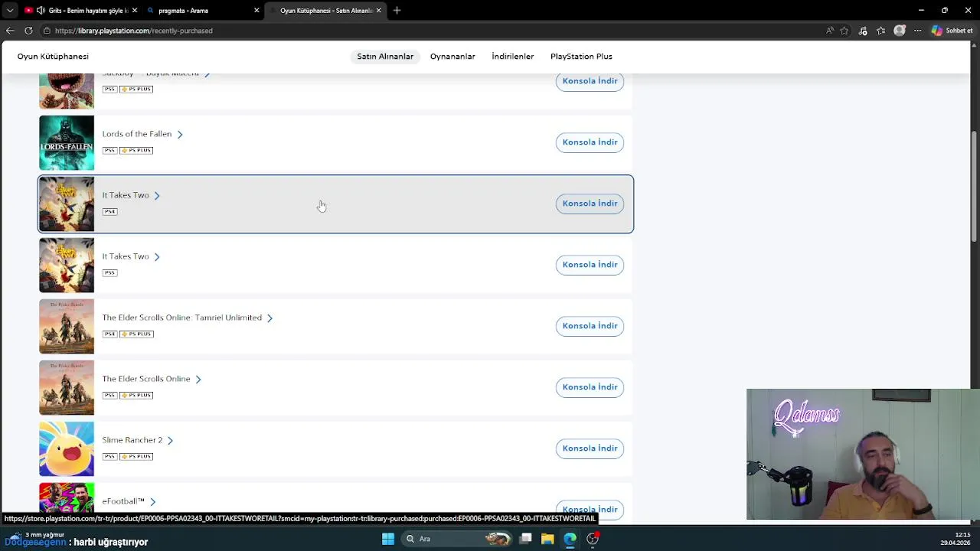The width and height of the screenshot is (980, 551).
Task: Open the OBS icon on the taskbar
Action: pyautogui.click(x=592, y=539)
